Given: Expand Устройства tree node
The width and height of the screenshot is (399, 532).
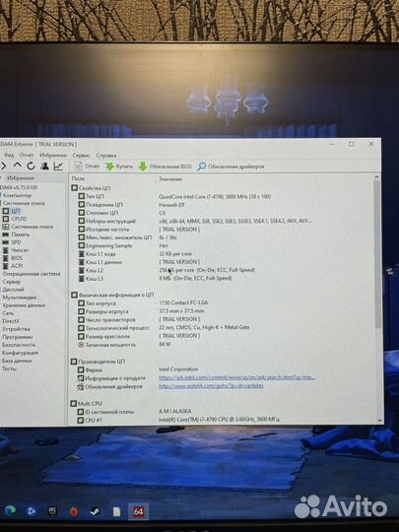Looking at the screenshot, I should pyautogui.click(x=16, y=328).
